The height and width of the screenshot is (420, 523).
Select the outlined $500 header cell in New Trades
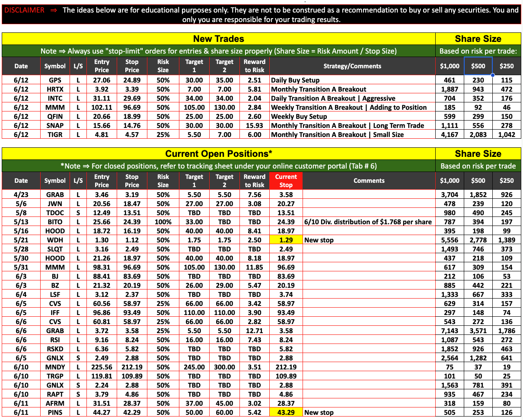pyautogui.click(x=478, y=66)
